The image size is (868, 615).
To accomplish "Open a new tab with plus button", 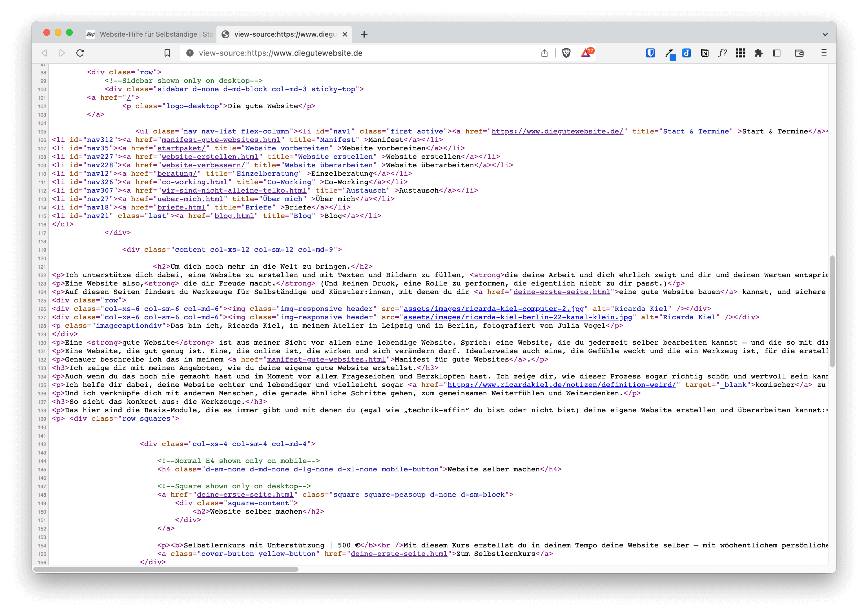I will [x=364, y=34].
